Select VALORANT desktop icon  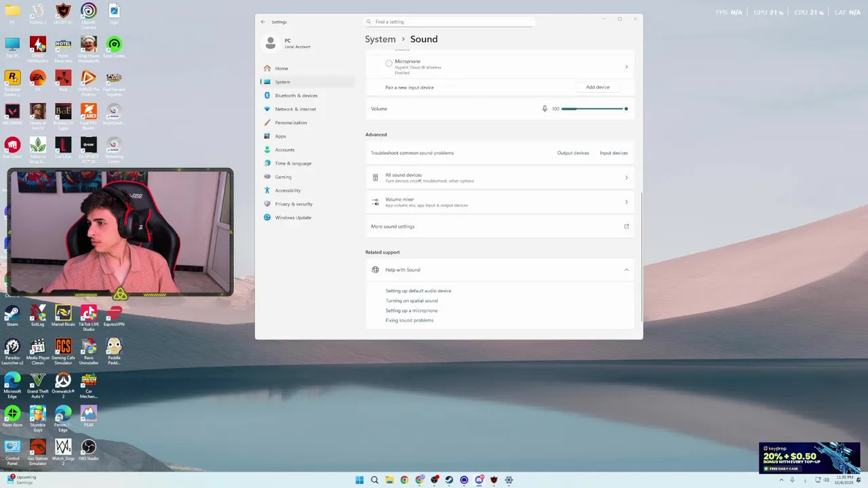pyautogui.click(x=12, y=115)
